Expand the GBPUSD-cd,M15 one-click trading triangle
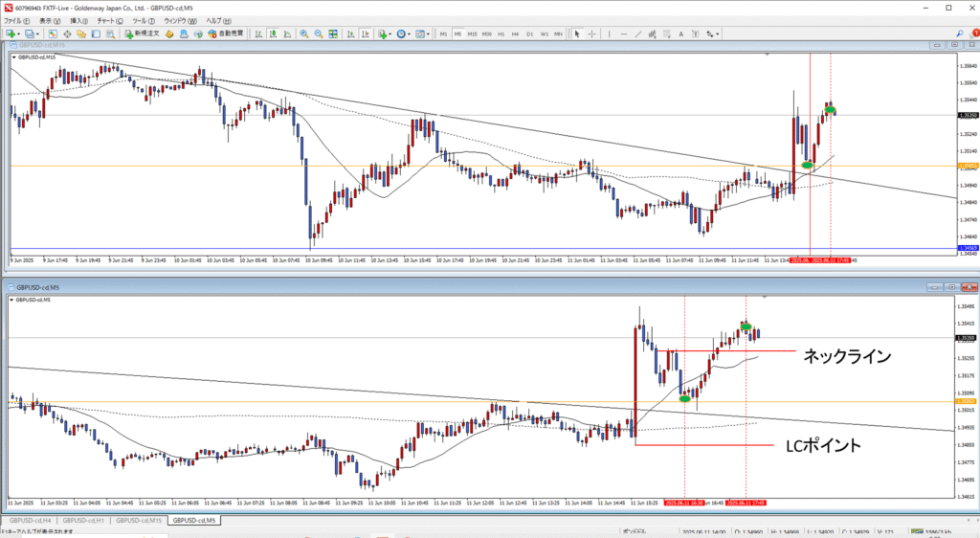The width and height of the screenshot is (980, 538). tap(13, 57)
